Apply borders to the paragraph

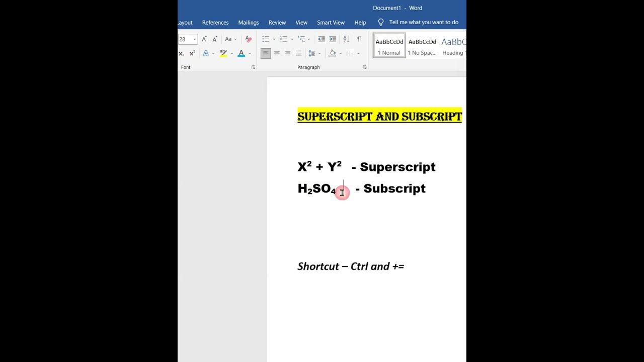tap(350, 53)
